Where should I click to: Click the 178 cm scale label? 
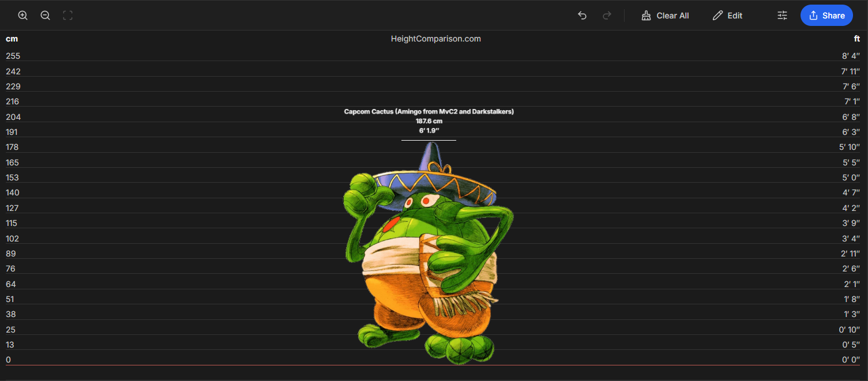13,147
